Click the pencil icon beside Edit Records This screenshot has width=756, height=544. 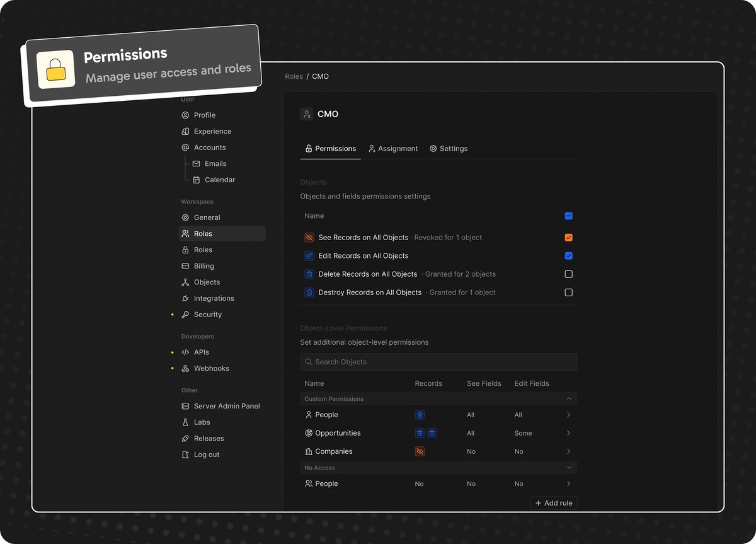(309, 256)
